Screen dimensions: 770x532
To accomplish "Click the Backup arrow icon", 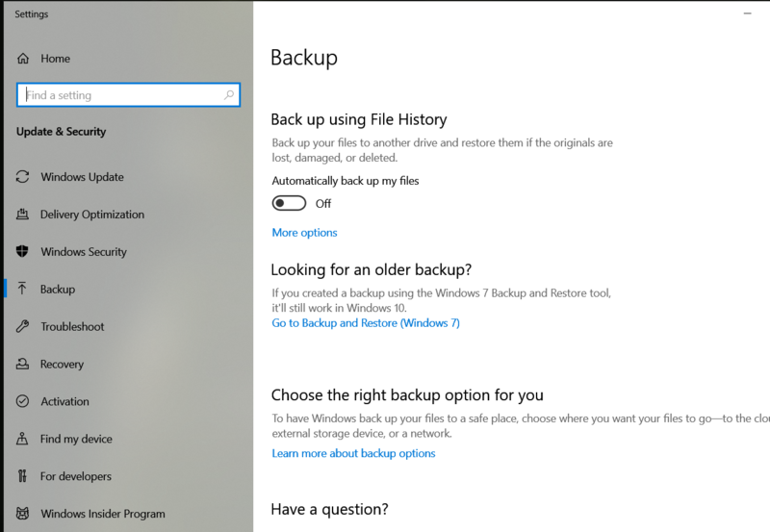I will click(22, 290).
